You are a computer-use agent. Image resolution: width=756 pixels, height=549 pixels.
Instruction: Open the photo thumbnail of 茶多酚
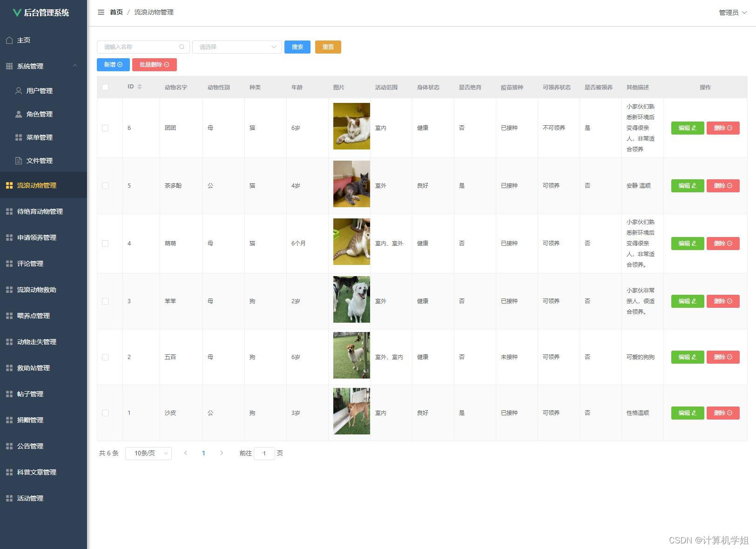click(x=351, y=184)
